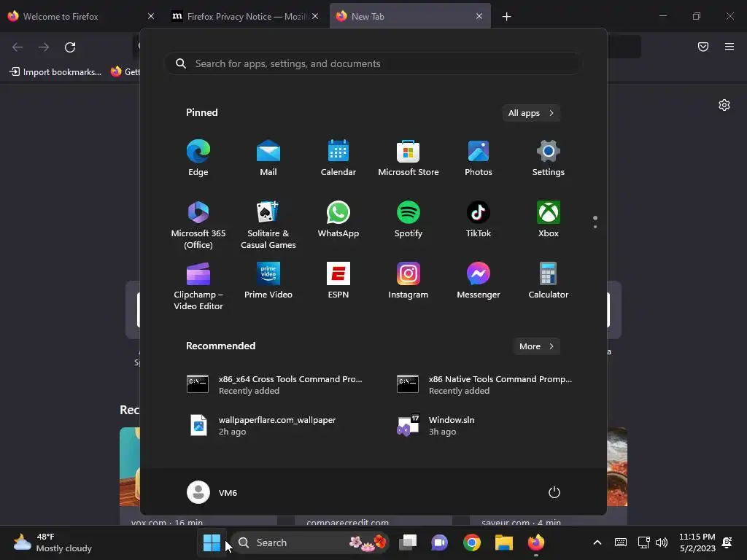Show hidden system tray icons
The height and width of the screenshot is (560, 747).
[x=597, y=542]
